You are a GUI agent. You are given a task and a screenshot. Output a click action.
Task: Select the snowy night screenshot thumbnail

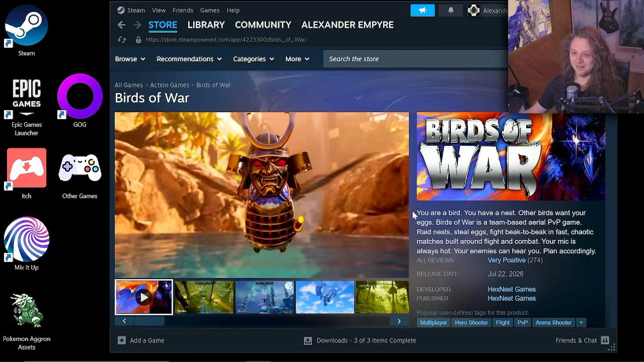(265, 297)
